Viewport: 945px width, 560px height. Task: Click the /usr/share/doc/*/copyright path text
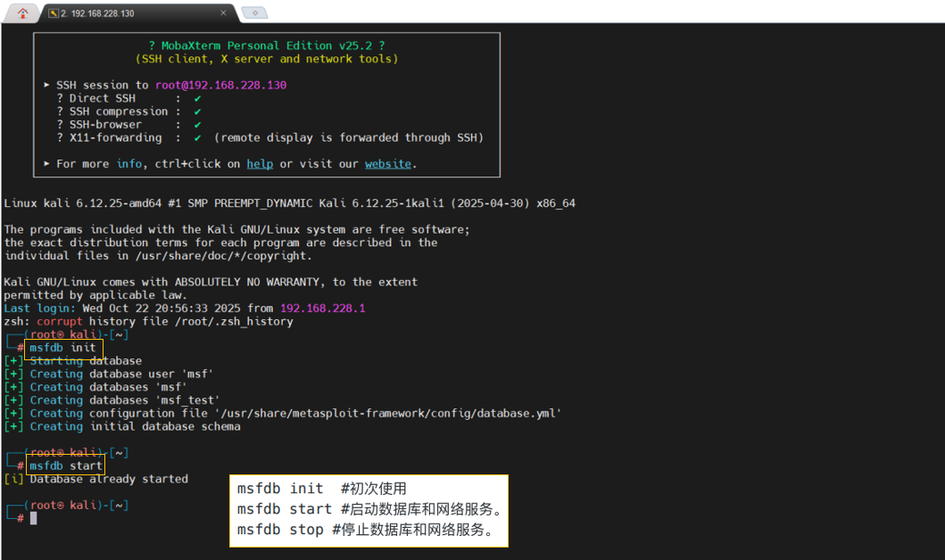(224, 256)
